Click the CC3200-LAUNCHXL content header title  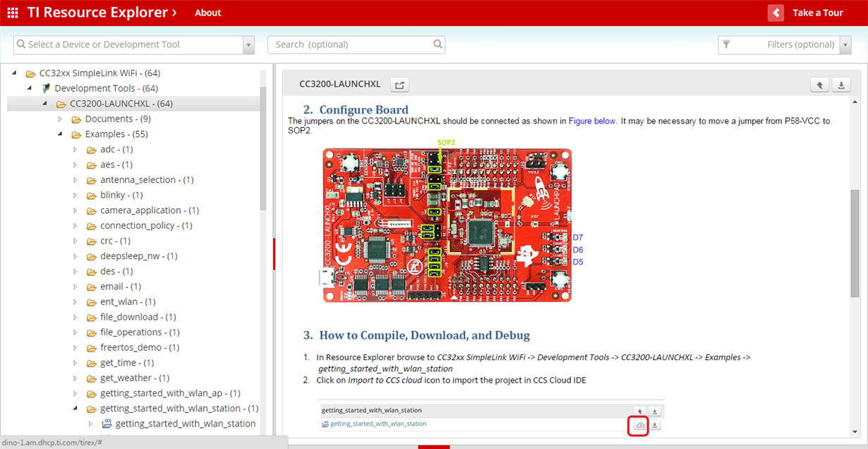coord(340,84)
